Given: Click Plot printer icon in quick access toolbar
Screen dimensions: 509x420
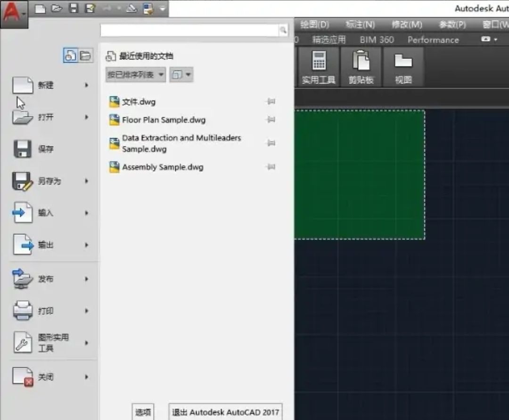Looking at the screenshot, I should tap(131, 8).
